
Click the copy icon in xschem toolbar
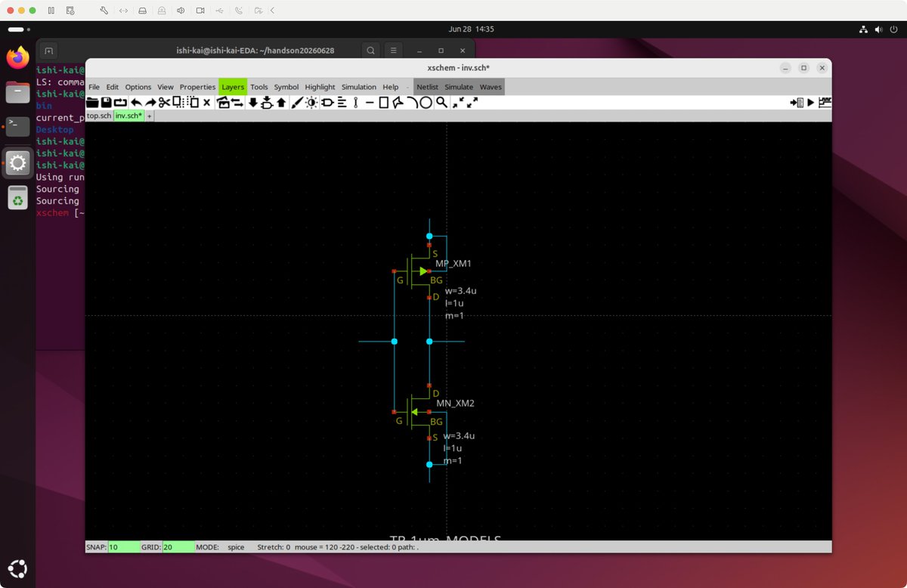click(178, 102)
